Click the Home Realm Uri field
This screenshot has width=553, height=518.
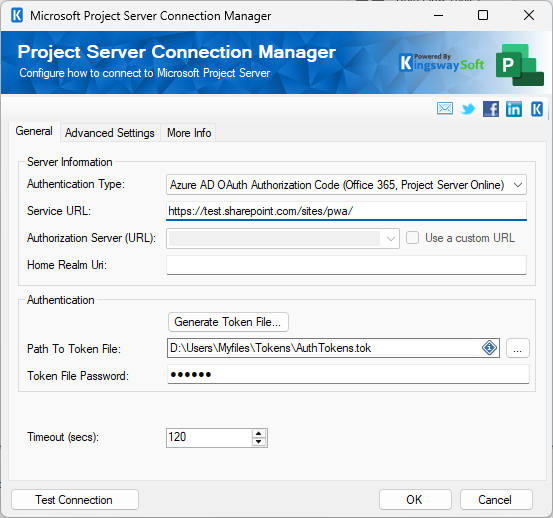(x=346, y=265)
